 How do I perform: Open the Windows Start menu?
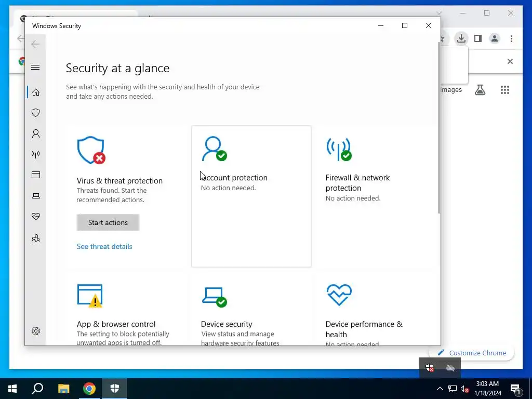12,389
